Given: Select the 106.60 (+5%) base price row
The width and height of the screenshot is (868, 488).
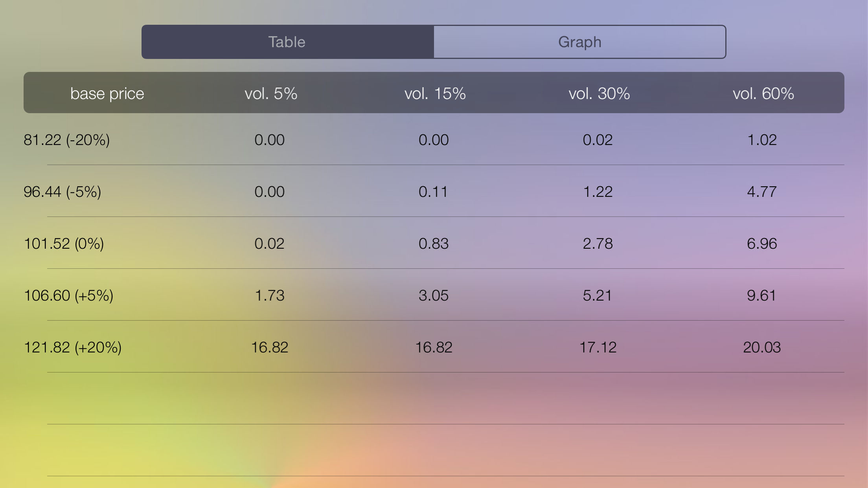Looking at the screenshot, I should tap(69, 295).
